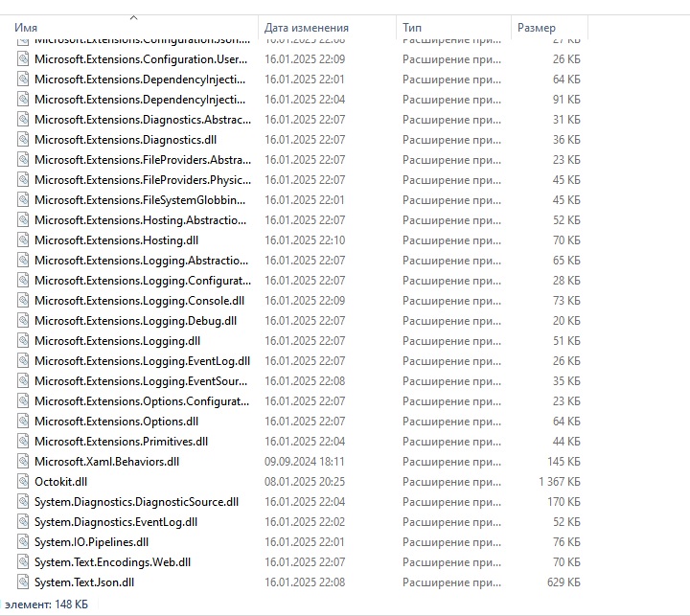This screenshot has width=690, height=616.
Task: Click icon of Microsoft.Extensions.Logging.Configurat...
Action: pos(23,281)
